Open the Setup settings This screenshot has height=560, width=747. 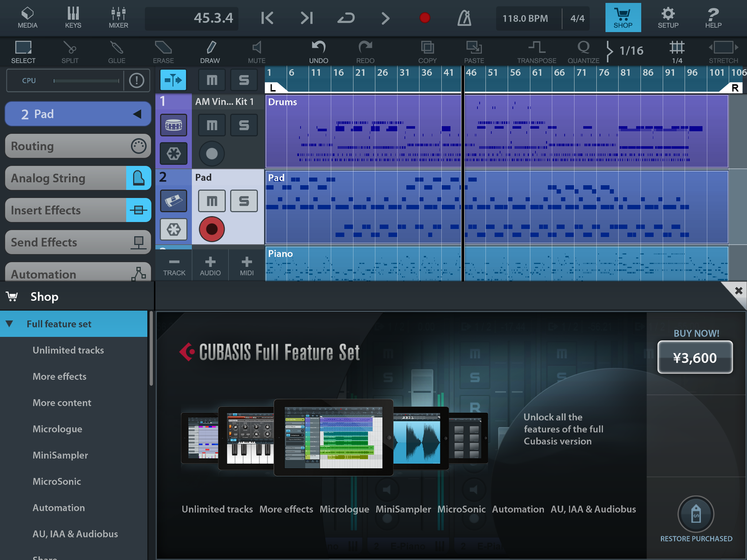[668, 17]
